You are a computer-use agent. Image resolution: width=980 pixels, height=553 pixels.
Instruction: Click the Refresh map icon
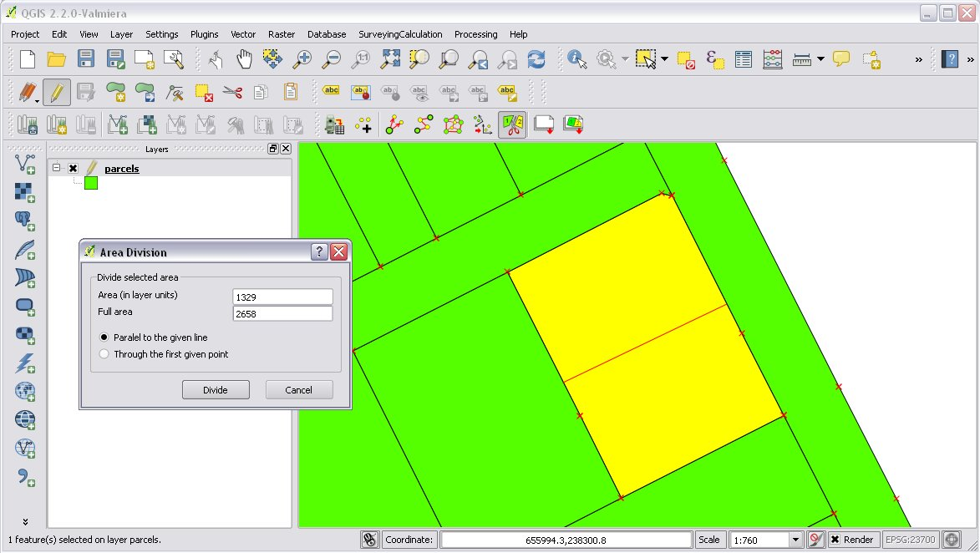click(x=536, y=59)
